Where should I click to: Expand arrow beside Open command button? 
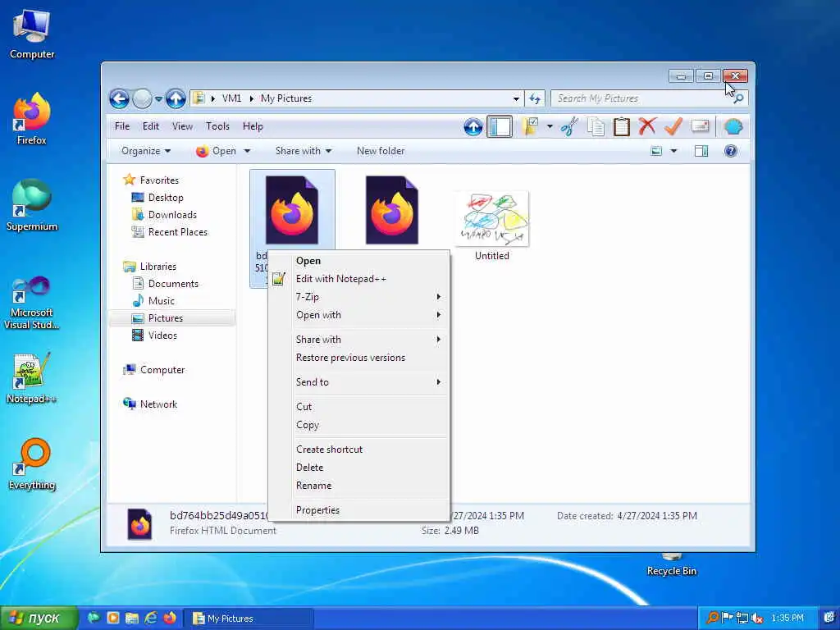(x=247, y=151)
